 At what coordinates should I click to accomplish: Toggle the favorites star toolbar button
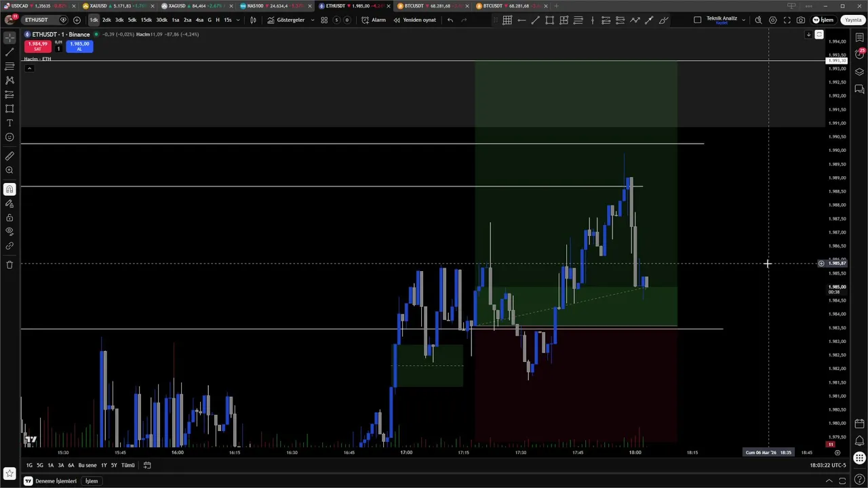tap(9, 474)
